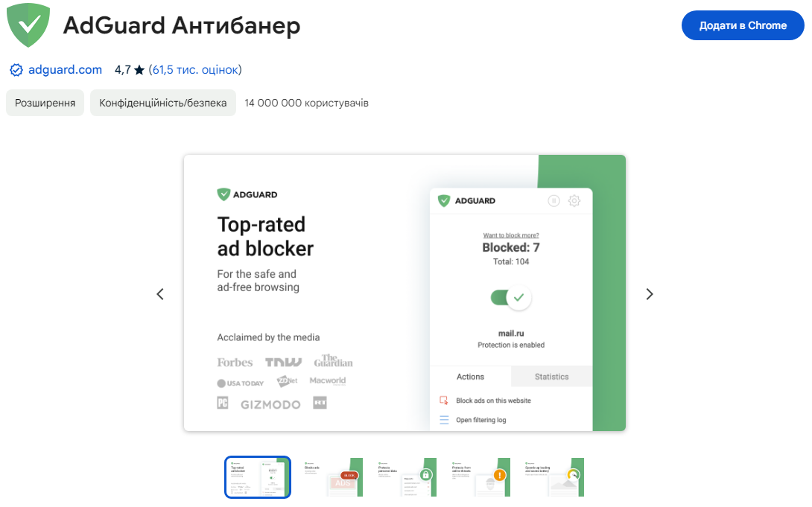
Task: Click the left carousel arrow
Action: tap(160, 294)
